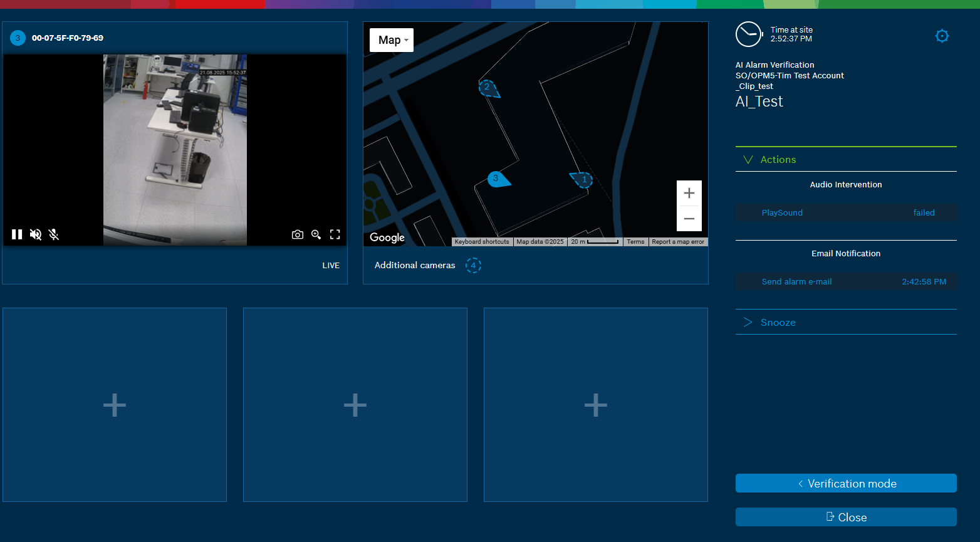Open the Map type dropdown
Screen dimensions: 980x542
pyautogui.click(x=392, y=40)
